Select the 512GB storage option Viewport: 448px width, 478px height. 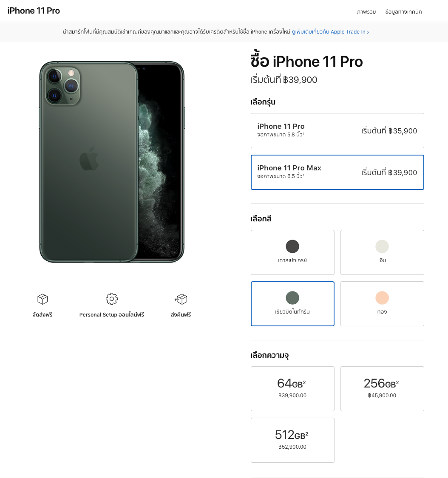(292, 440)
